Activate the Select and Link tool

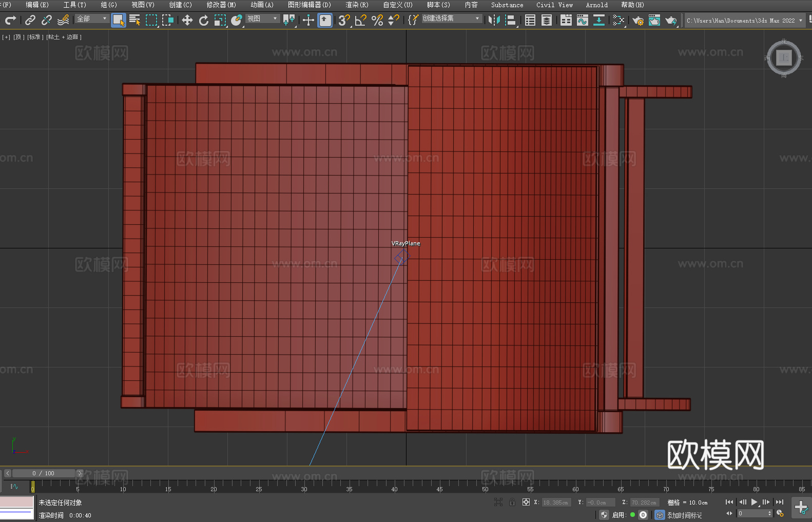point(30,20)
